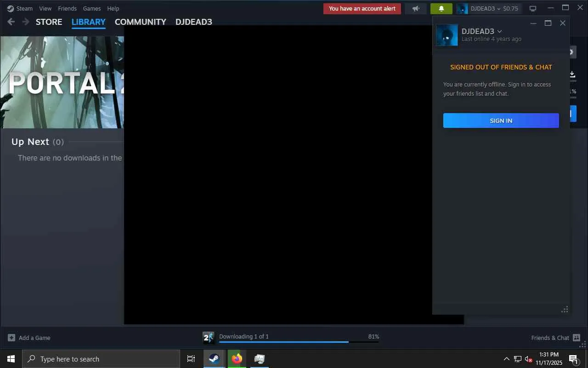This screenshot has width=588, height=368.
Task: Click the "You are currently offline" message
Action: click(x=497, y=89)
